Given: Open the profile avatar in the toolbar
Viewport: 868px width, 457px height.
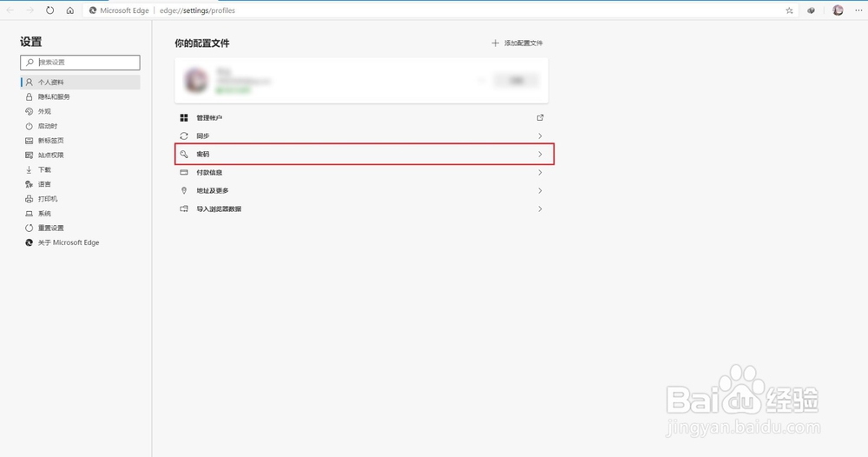Looking at the screenshot, I should tap(838, 10).
